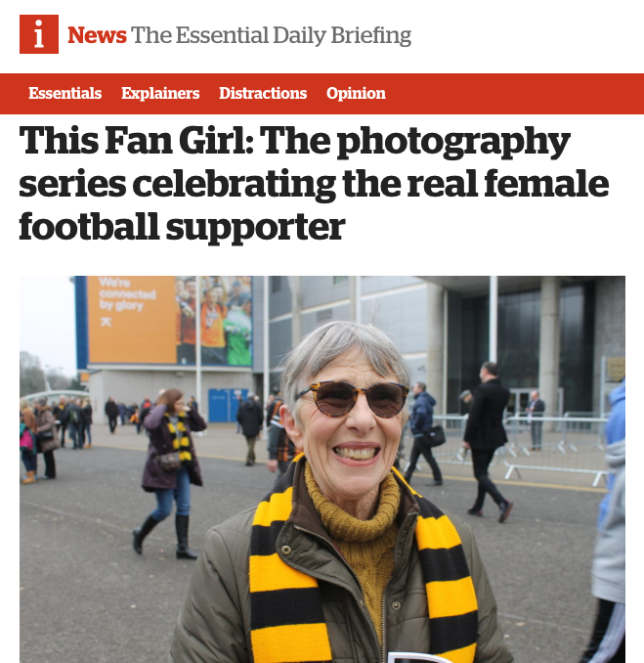The image size is (644, 663).
Task: Open the Opinion section
Action: click(x=356, y=94)
